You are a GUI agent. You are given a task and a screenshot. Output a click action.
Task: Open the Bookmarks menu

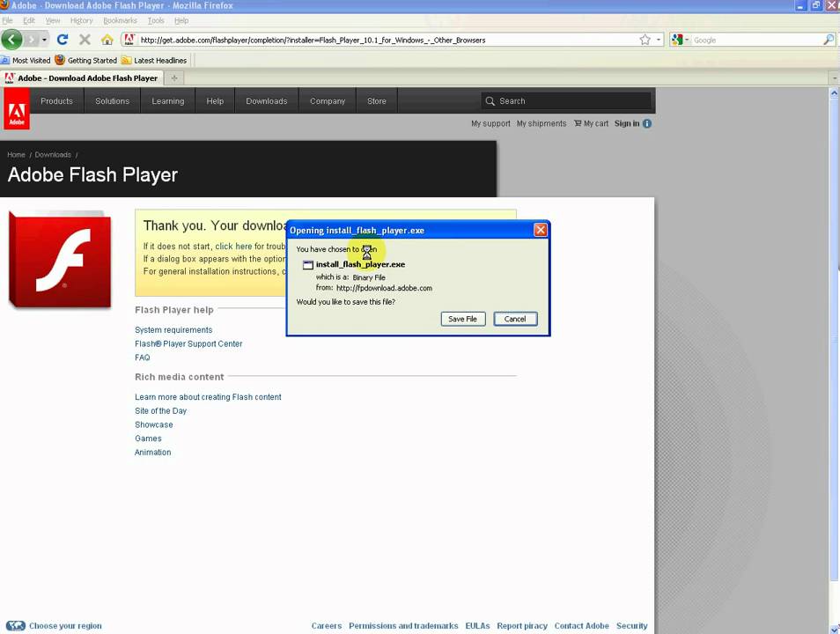pos(120,20)
